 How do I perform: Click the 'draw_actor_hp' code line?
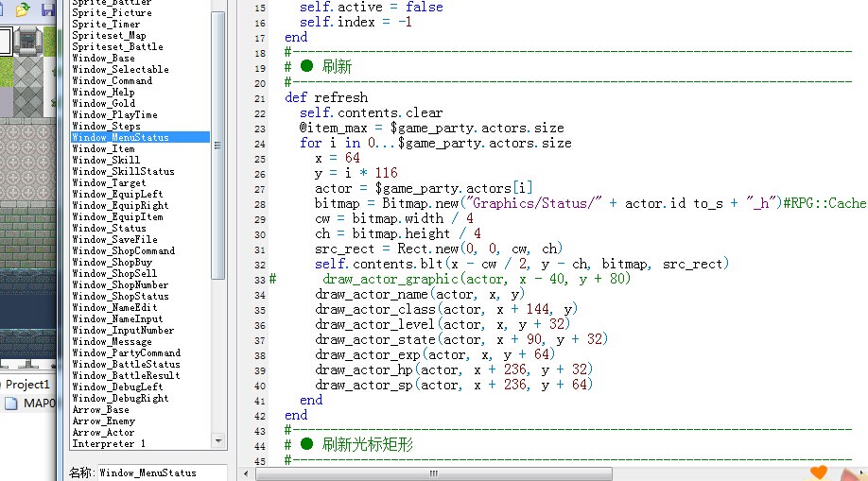pos(454,369)
